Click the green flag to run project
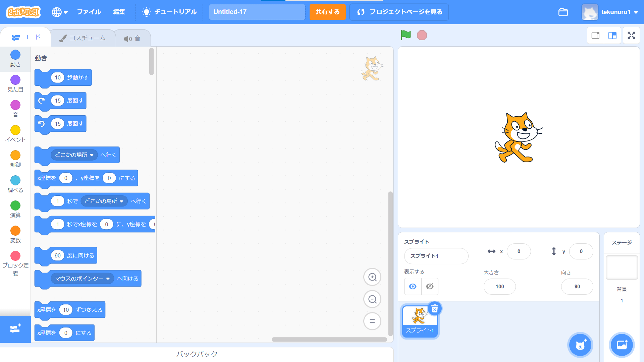 click(x=406, y=35)
